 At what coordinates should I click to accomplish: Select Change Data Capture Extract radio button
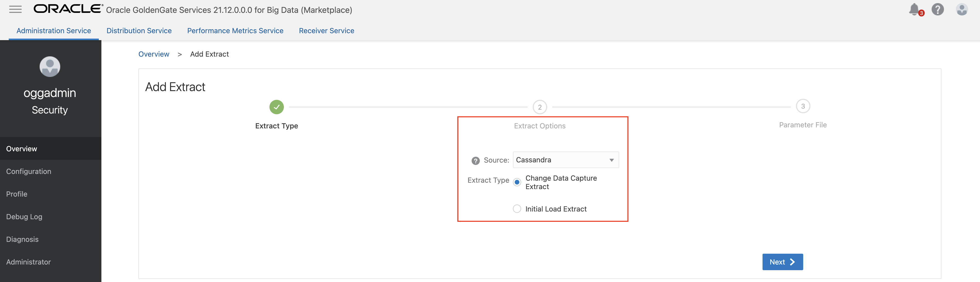(517, 182)
